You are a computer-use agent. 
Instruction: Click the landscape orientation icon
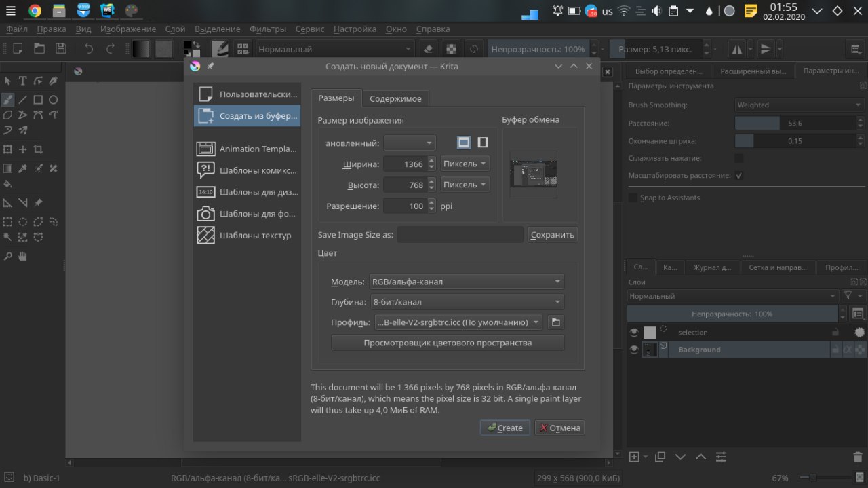[x=464, y=143]
